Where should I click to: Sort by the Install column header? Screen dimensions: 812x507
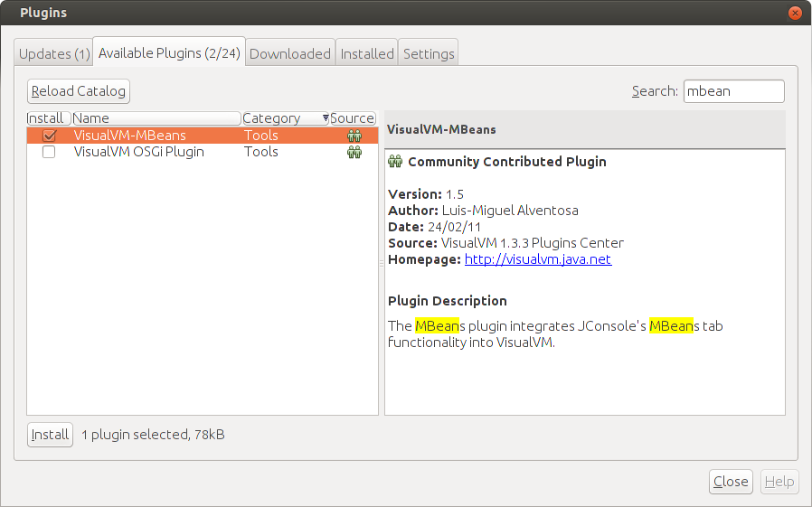[x=49, y=118]
